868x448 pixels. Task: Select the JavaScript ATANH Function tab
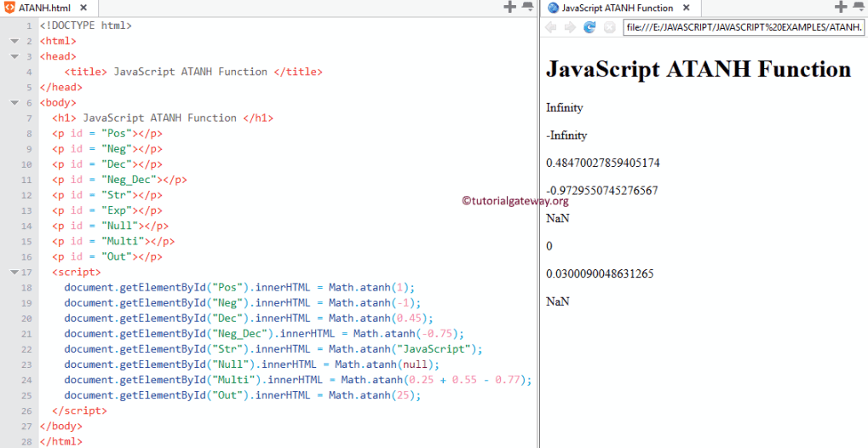pos(618,8)
